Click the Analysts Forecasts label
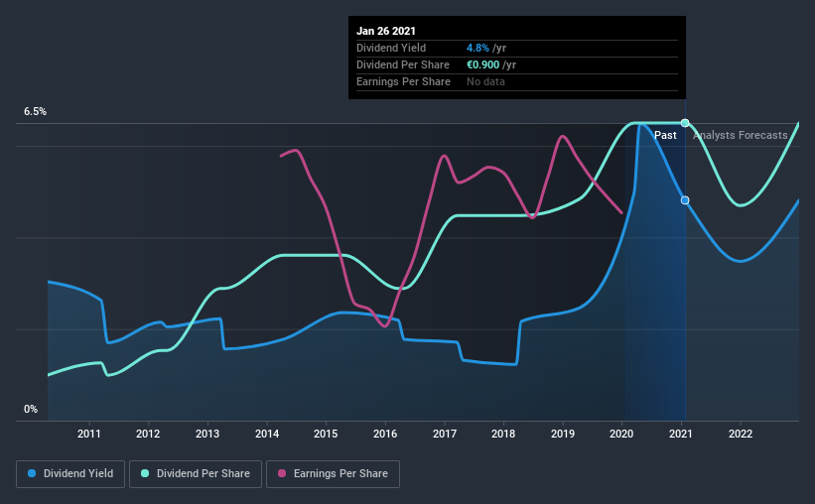815x504 pixels. [x=741, y=135]
